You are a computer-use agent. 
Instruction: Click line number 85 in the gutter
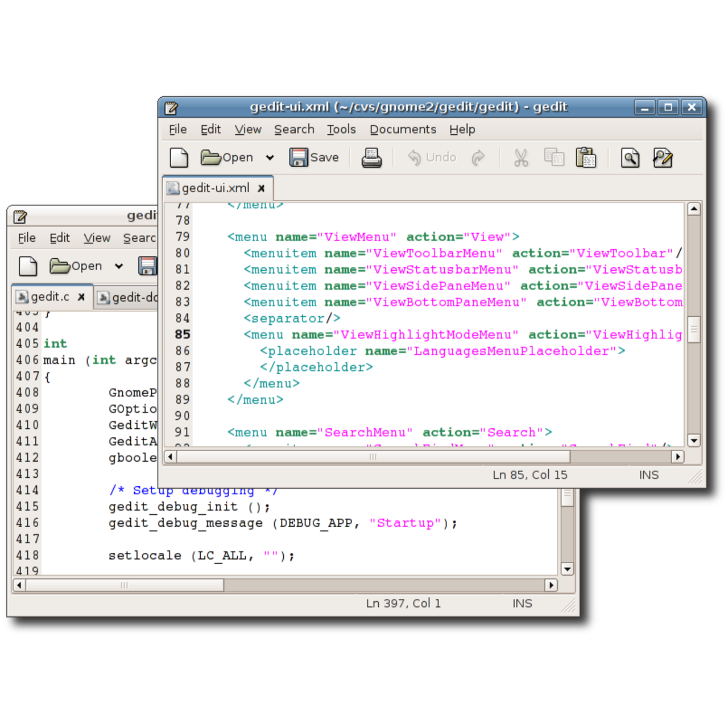(183, 334)
